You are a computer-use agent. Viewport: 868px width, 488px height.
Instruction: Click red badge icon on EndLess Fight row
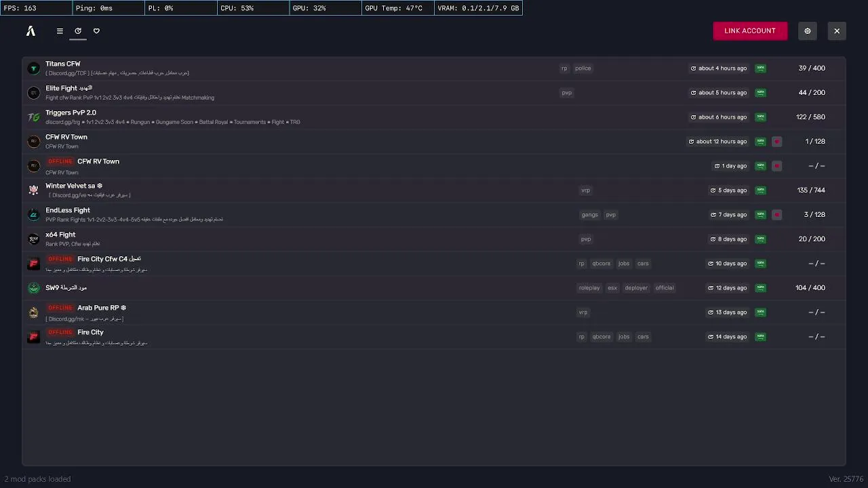click(777, 215)
